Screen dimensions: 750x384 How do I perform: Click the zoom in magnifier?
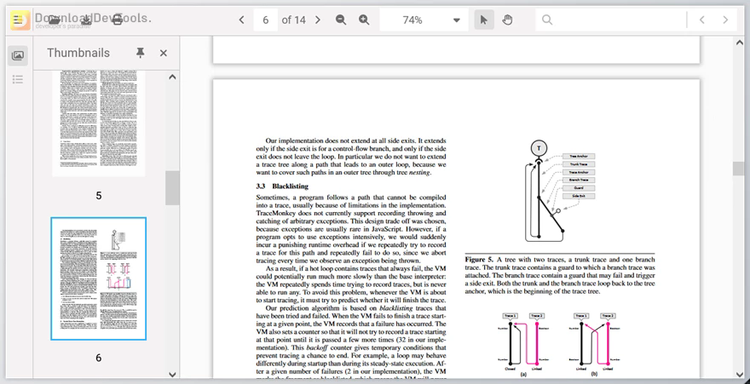(x=364, y=20)
